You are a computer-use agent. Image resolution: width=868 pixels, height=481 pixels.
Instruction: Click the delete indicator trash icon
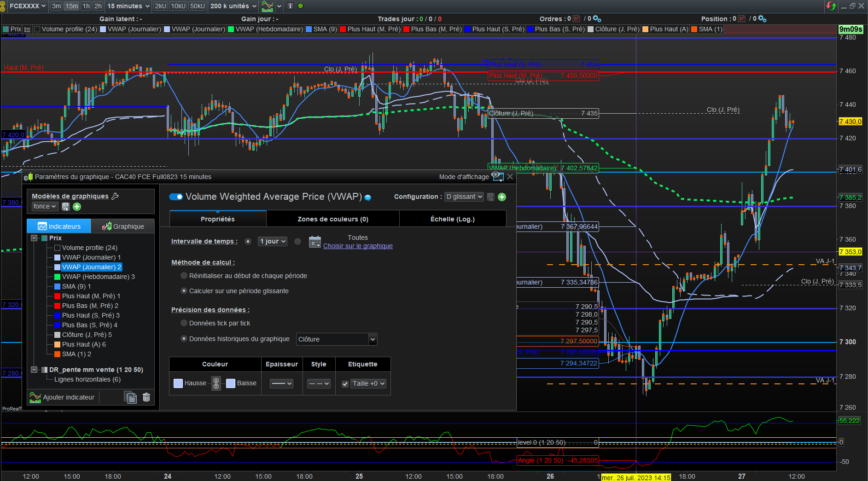(146, 397)
